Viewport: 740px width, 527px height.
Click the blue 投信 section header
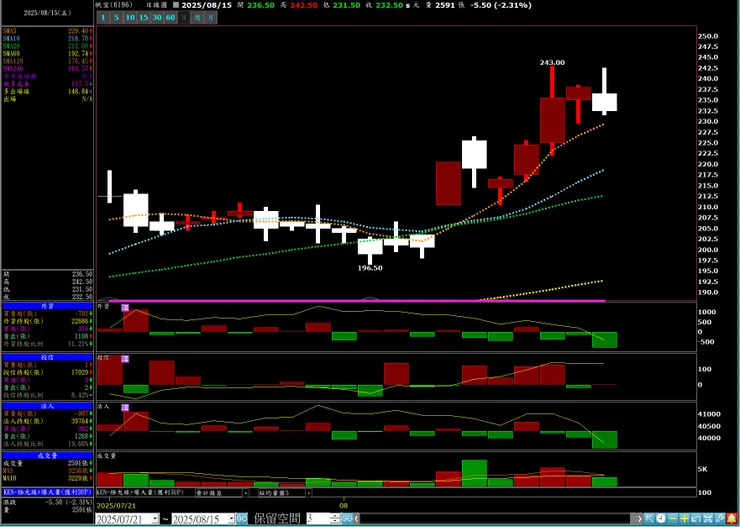pos(47,357)
